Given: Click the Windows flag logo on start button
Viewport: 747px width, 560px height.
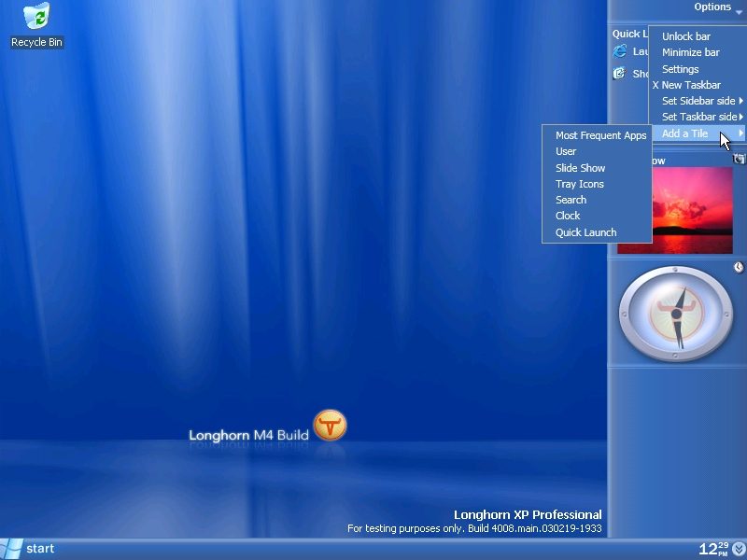Looking at the screenshot, I should click(11, 549).
